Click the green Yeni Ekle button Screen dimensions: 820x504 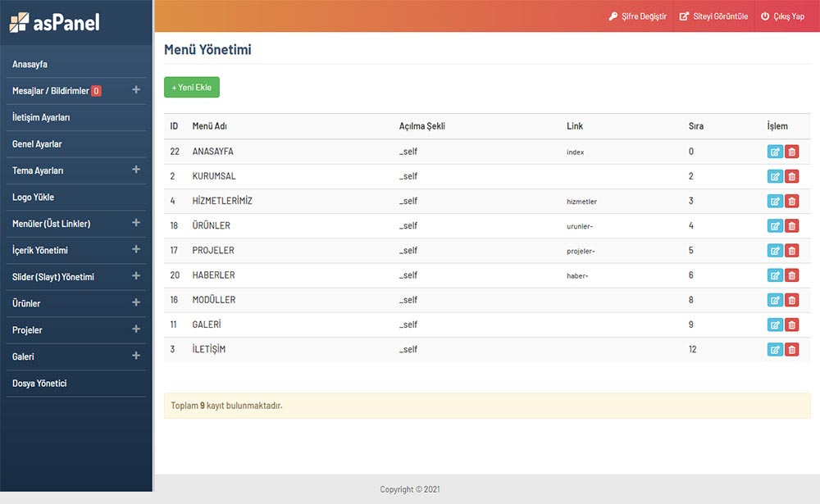(192, 87)
